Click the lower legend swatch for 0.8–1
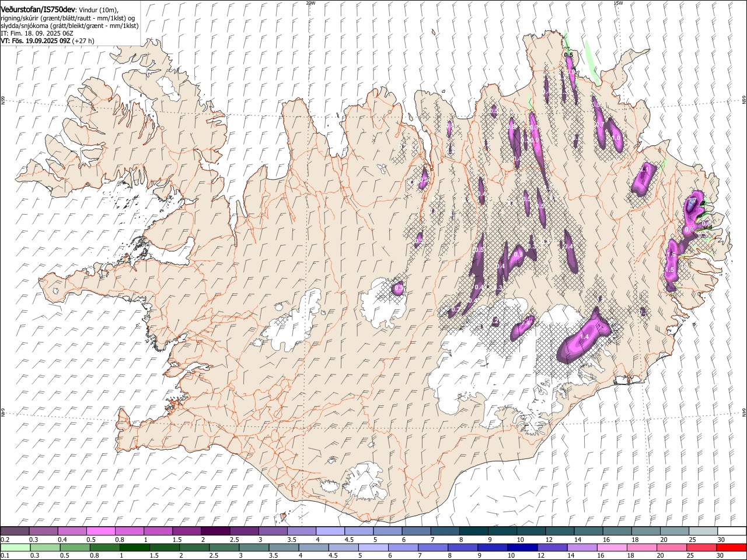Screen dimensions: 747x560 click(x=104, y=548)
